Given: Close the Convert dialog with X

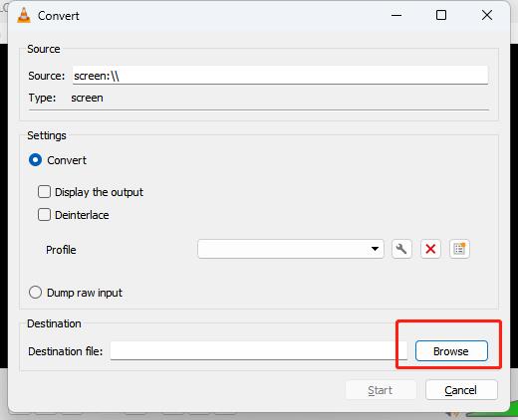Looking at the screenshot, I should [x=487, y=15].
